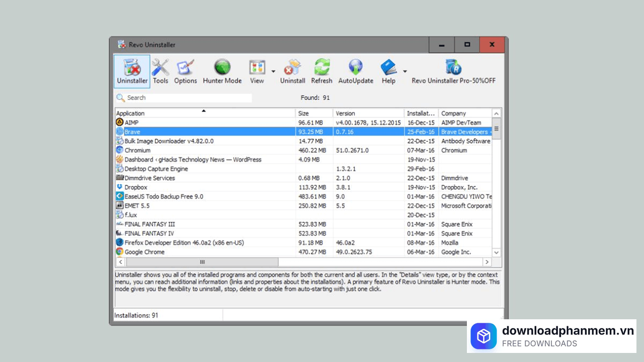The image size is (644, 362).
Task: Select the Dropbox application icon
Action: (120, 187)
